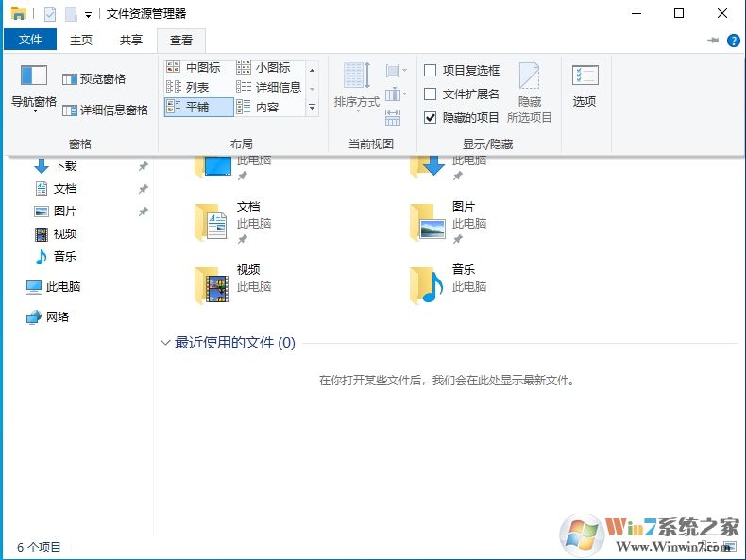Viewport: 746px width, 560px height.
Task: Toggle the 预览窗格 preview pane
Action: click(x=93, y=79)
